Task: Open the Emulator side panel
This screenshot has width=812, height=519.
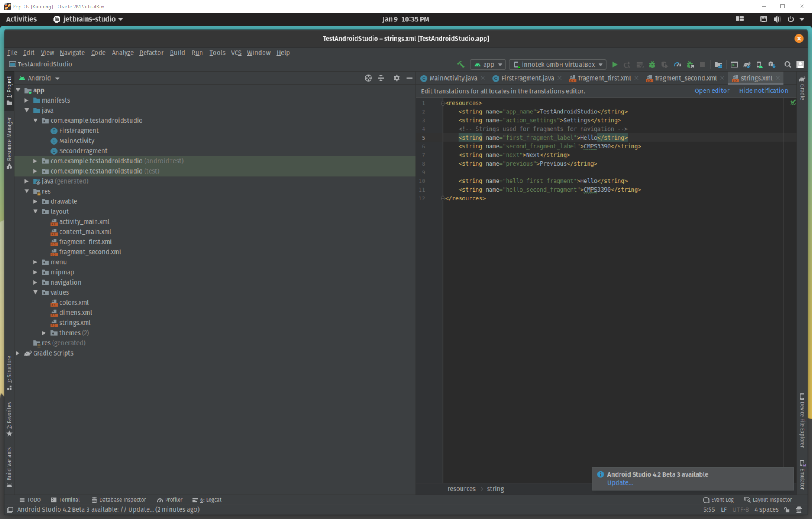Action: click(802, 475)
